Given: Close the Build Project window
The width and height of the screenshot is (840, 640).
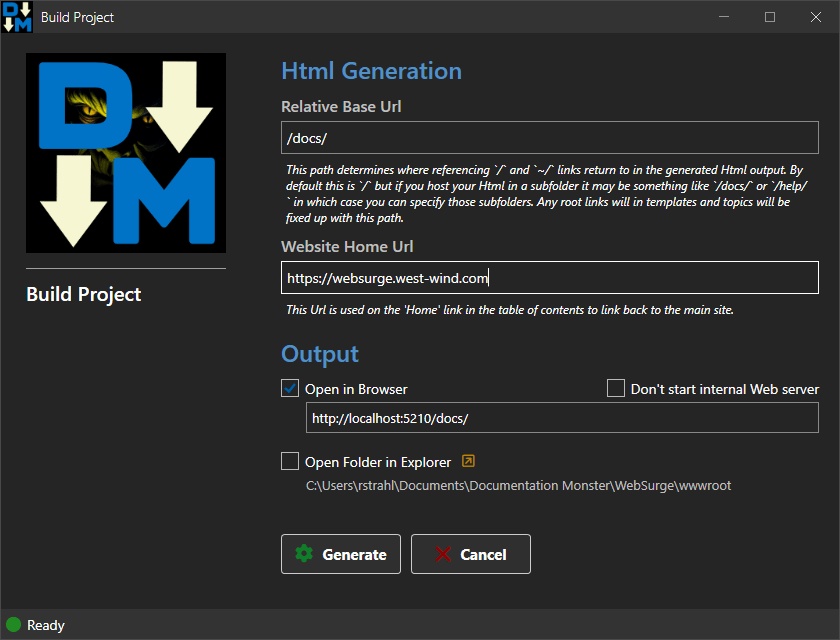Looking at the screenshot, I should (816, 17).
